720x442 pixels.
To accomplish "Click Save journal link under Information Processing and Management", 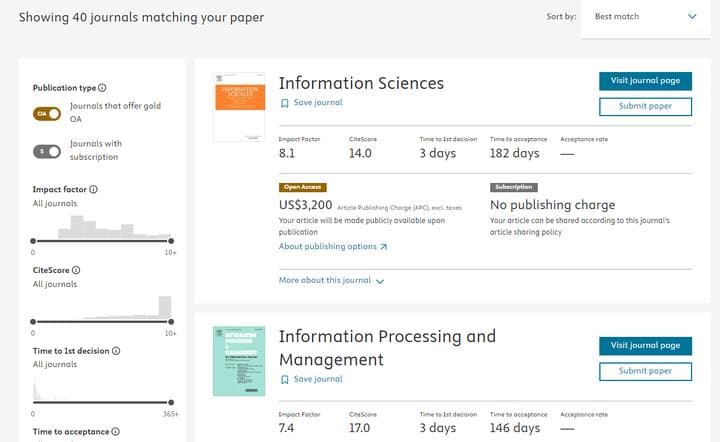I will click(x=318, y=379).
